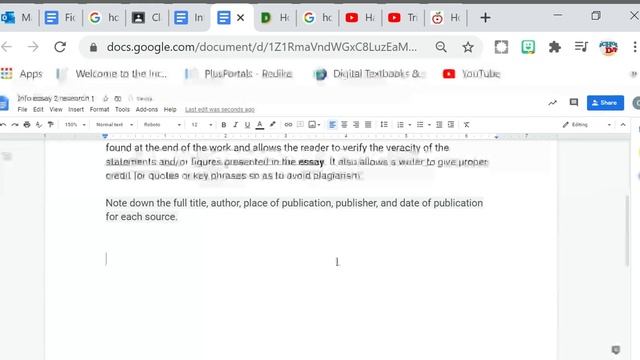Click the spell check icon
This screenshot has width=640, height=360.
[x=39, y=124]
